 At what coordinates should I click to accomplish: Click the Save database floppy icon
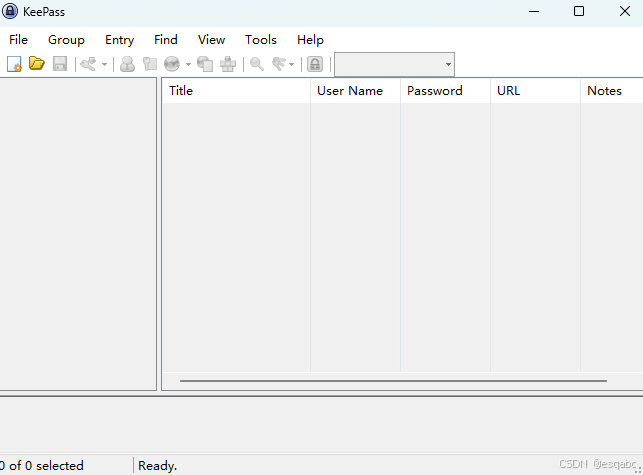click(x=60, y=64)
